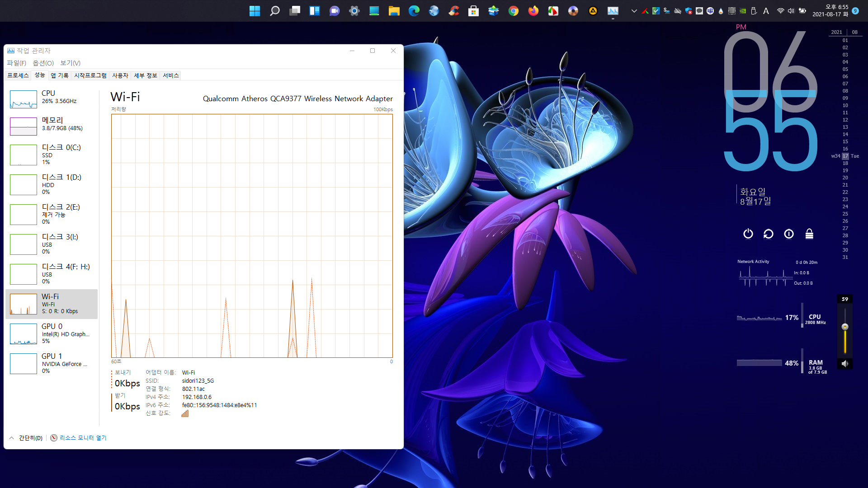Switch to the 사용자 tab

point(120,75)
